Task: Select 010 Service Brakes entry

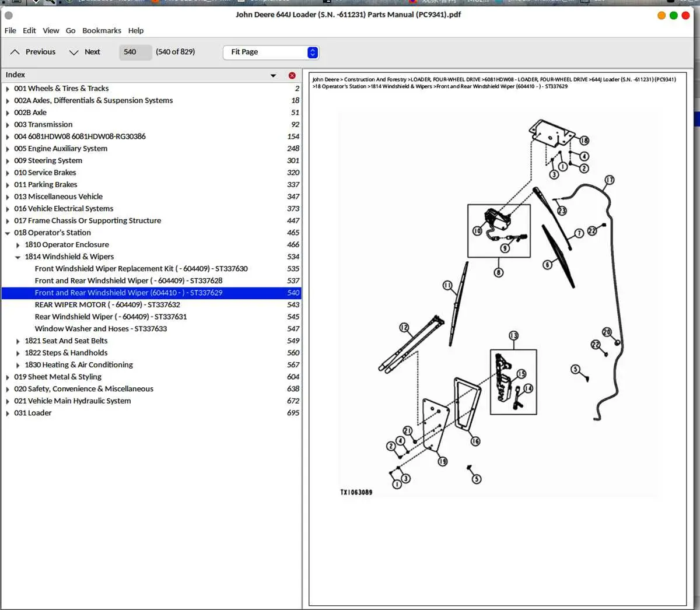Action: point(45,173)
